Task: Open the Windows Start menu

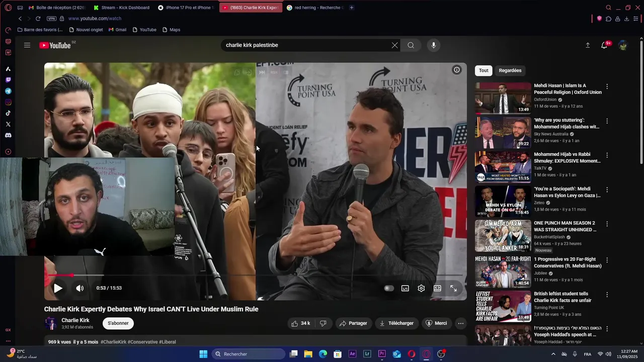Action: 203,354
